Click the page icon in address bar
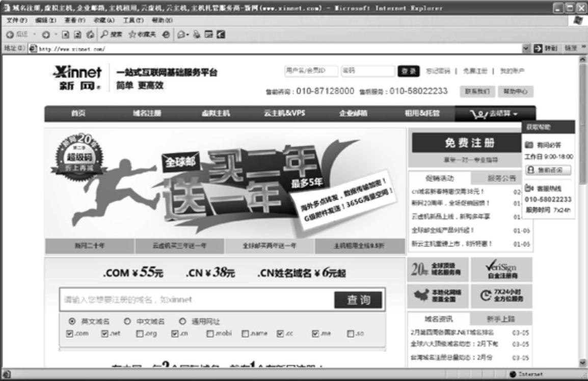Viewport: 588px width, 381px height. tap(33, 48)
